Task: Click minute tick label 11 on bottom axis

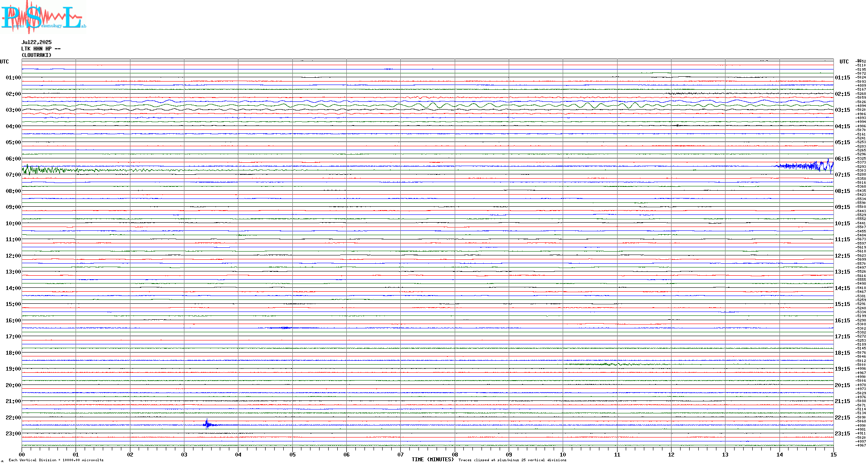Action: (x=617, y=454)
